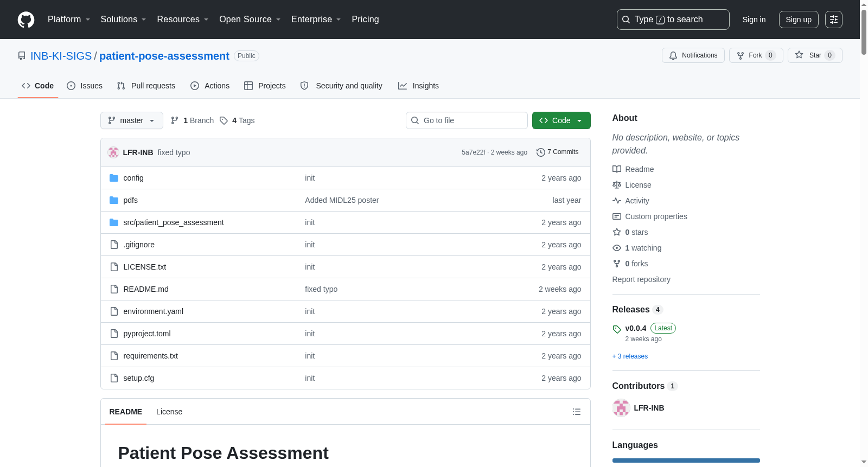Image resolution: width=868 pixels, height=467 pixels.
Task: Go to GitHub home via Octocat logo
Action: tap(26, 20)
